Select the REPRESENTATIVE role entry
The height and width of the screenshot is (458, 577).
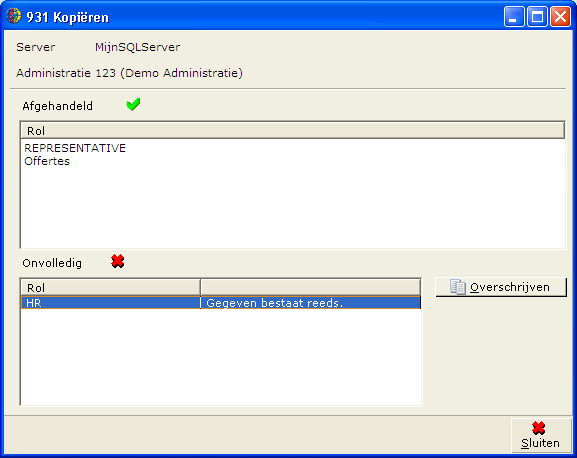[x=75, y=148]
